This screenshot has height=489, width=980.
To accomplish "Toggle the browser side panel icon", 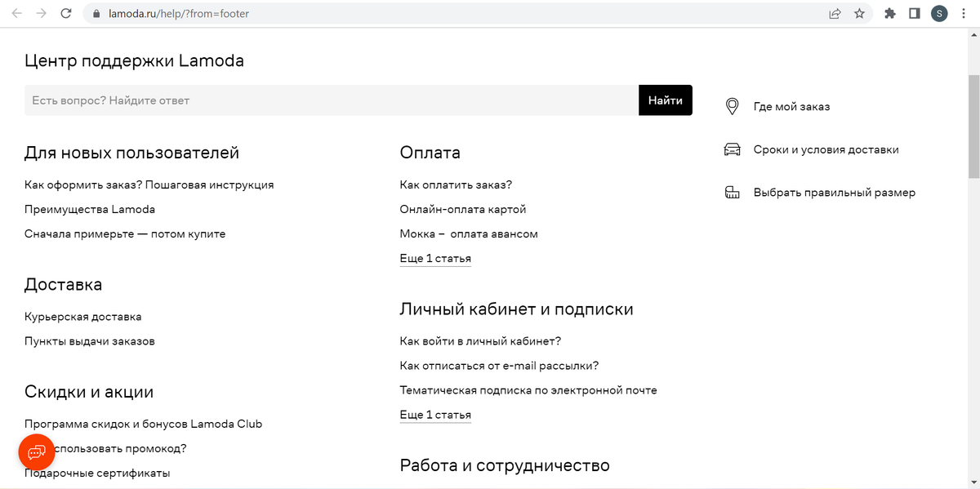I will [915, 13].
